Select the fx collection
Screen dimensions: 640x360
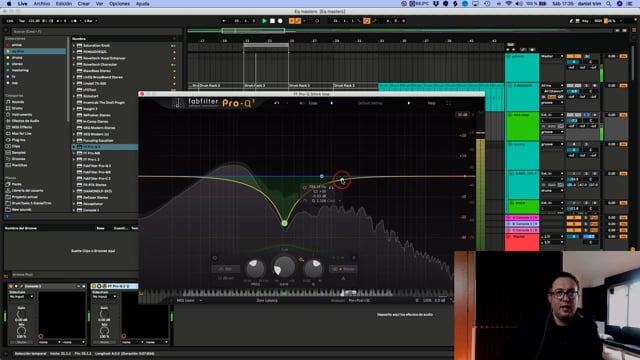(13, 76)
